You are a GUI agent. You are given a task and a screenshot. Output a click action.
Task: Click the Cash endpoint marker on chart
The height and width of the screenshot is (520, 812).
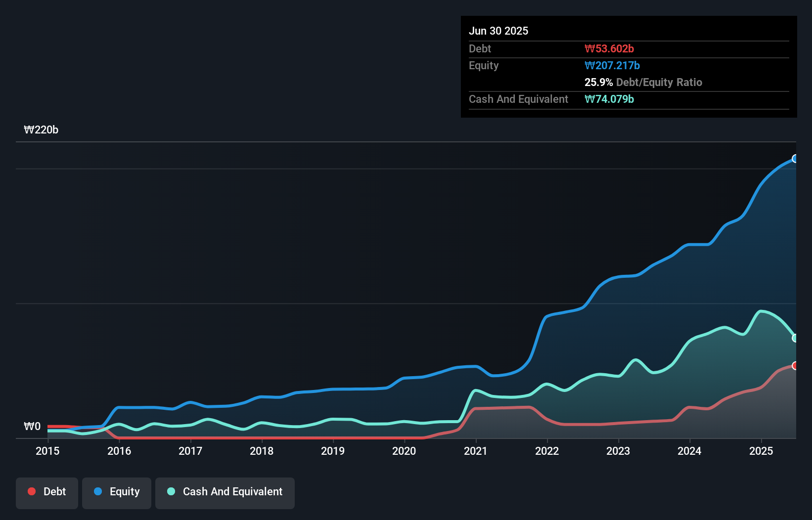[x=795, y=338]
